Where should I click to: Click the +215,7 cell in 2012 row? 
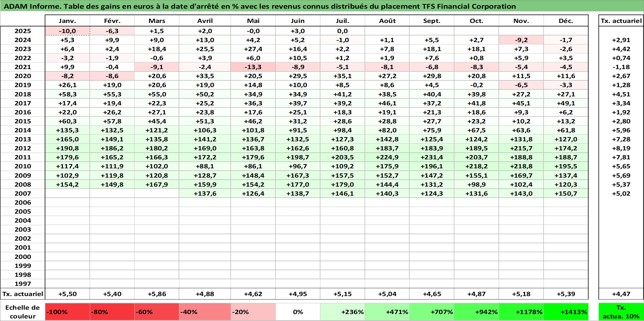click(521, 148)
